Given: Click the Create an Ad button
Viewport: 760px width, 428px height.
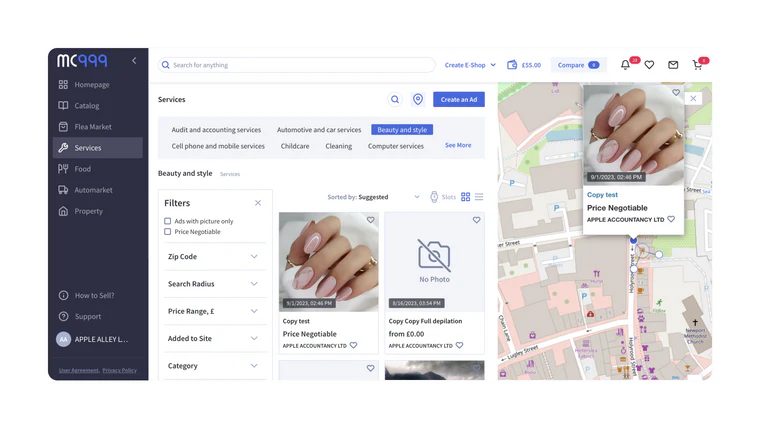Looking at the screenshot, I should pyautogui.click(x=458, y=100).
